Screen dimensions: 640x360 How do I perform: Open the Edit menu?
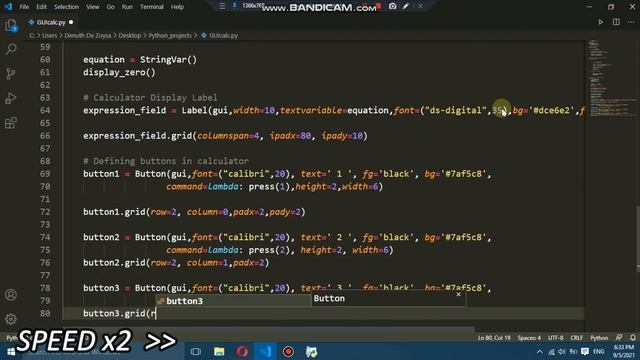coord(41,7)
